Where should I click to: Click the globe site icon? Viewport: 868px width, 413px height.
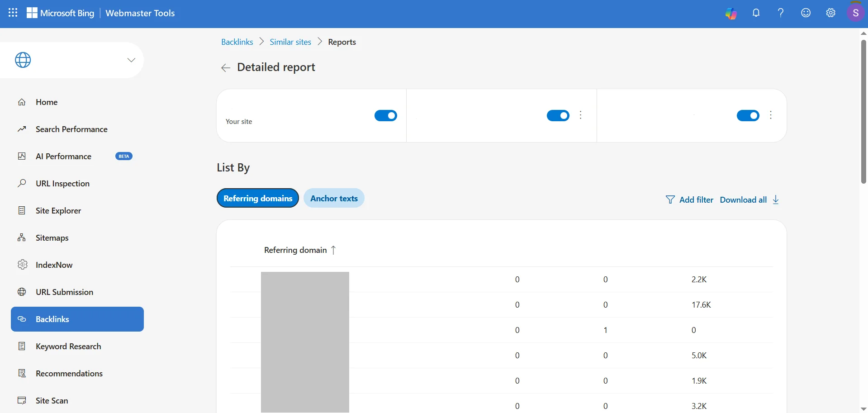pyautogui.click(x=23, y=60)
